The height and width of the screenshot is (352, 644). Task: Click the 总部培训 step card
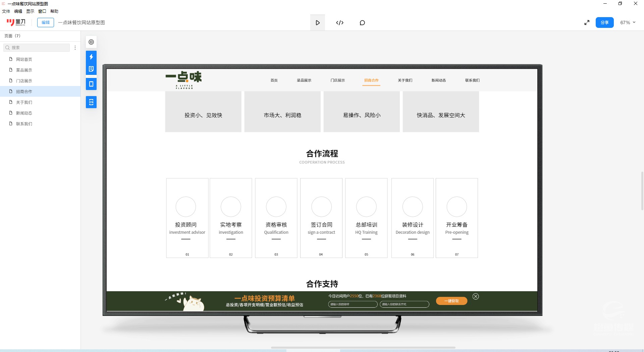coord(366,218)
